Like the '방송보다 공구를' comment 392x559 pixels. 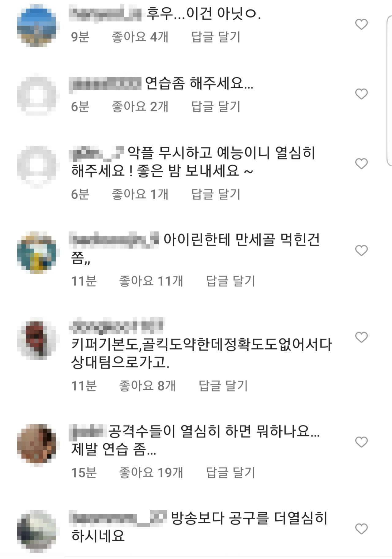(x=361, y=529)
